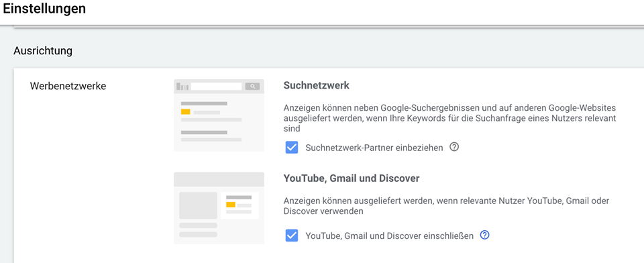Click yellow ad marker in YouTube illustration
Image resolution: width=644 pixels, height=263 pixels.
pyautogui.click(x=231, y=205)
